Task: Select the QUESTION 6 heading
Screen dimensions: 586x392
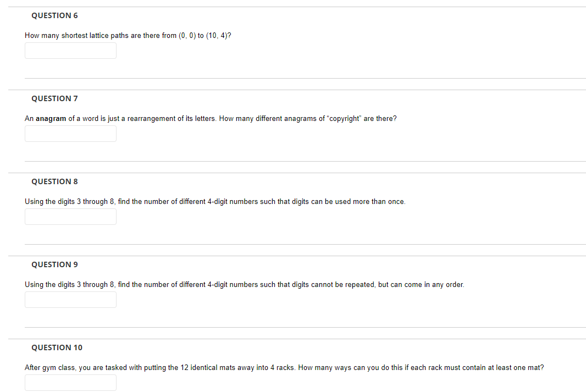Action: pyautogui.click(x=54, y=15)
